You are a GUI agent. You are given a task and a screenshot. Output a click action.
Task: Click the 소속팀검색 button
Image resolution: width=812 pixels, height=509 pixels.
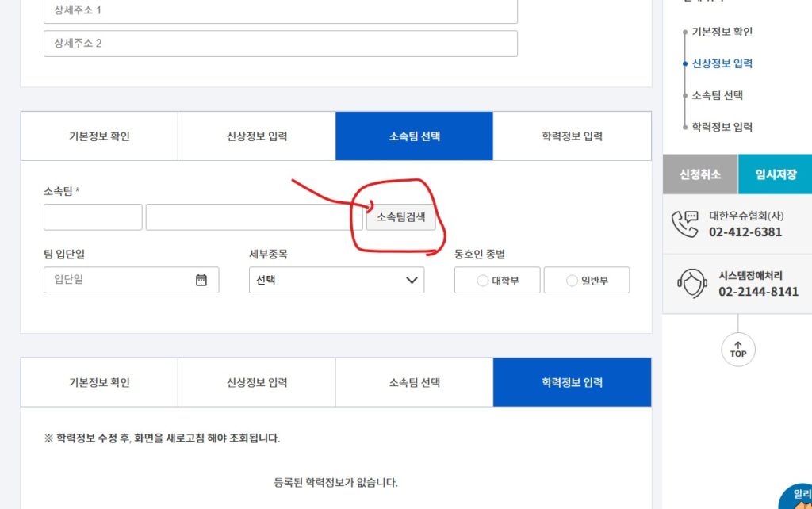pos(400,217)
